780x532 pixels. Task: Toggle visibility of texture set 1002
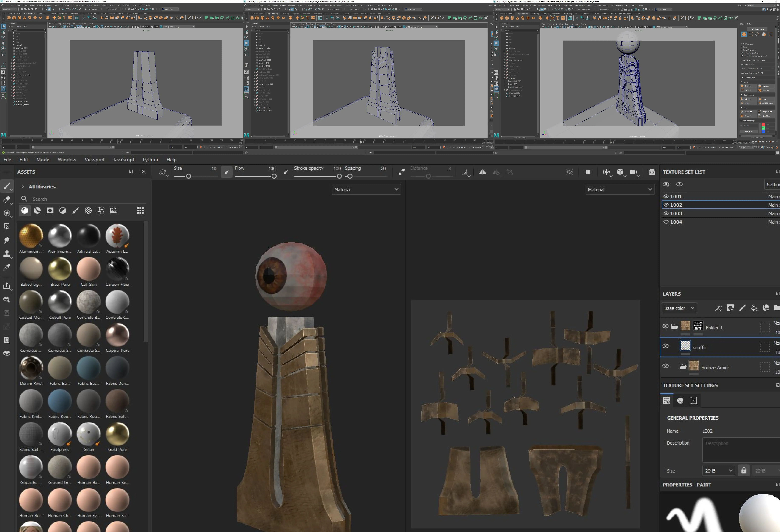(x=666, y=205)
